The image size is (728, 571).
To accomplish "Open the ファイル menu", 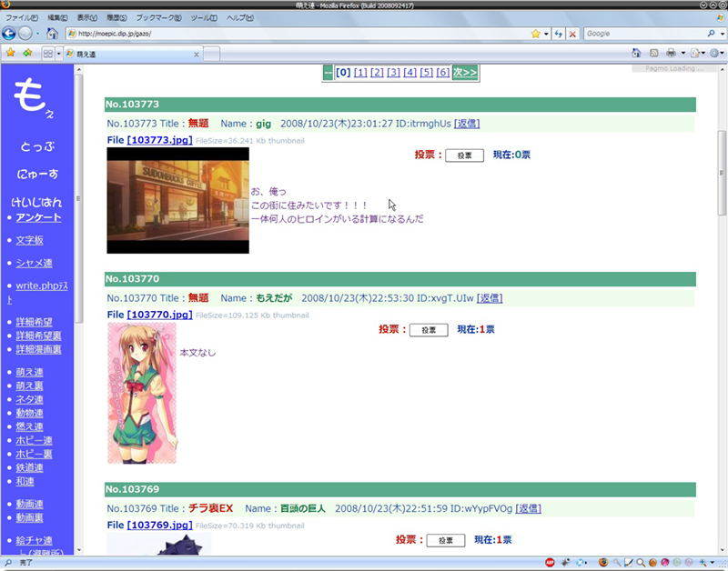I will point(22,17).
